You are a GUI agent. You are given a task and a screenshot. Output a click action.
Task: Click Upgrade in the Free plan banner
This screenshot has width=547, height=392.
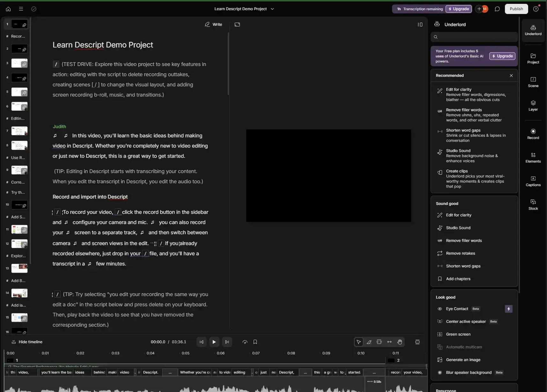[502, 56]
